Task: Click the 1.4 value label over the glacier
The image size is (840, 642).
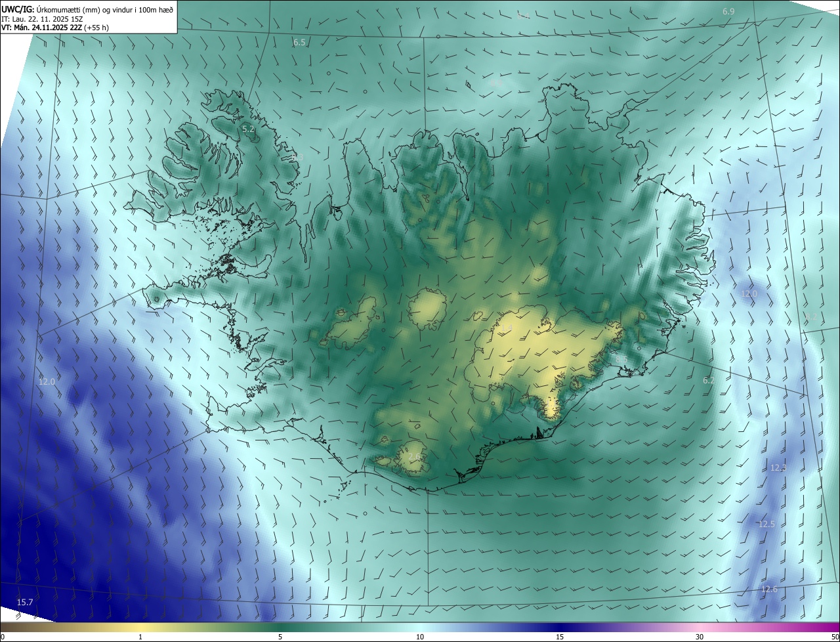Action: [506, 328]
